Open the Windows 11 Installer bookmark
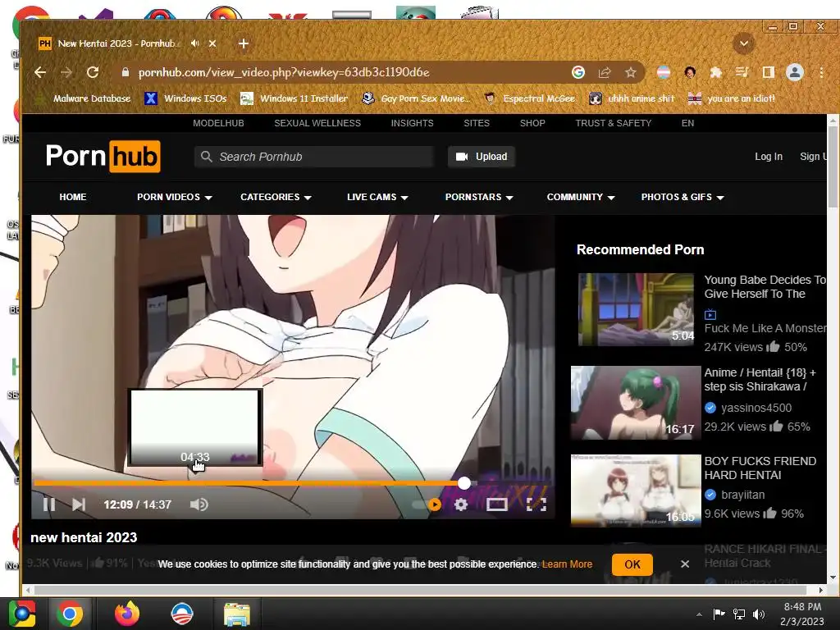 coord(294,98)
